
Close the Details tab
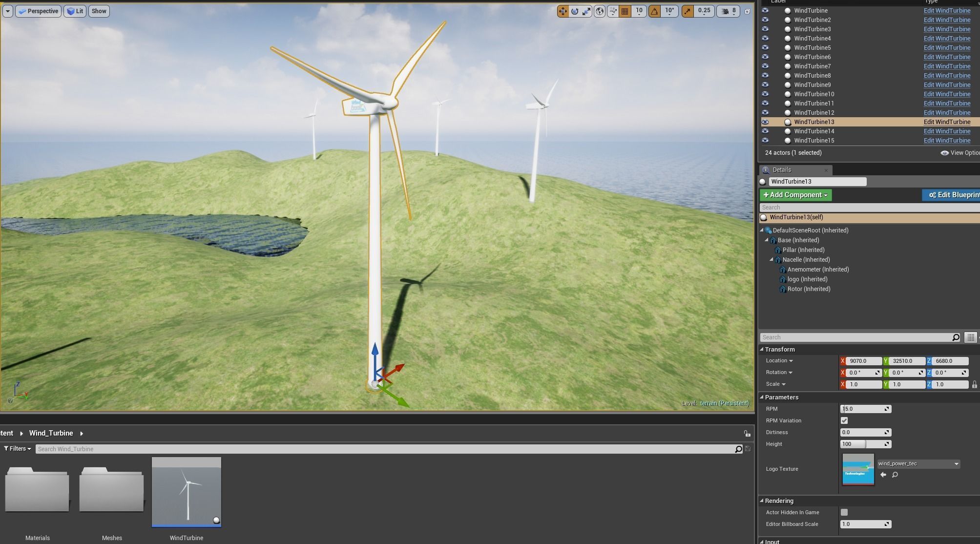tap(826, 170)
